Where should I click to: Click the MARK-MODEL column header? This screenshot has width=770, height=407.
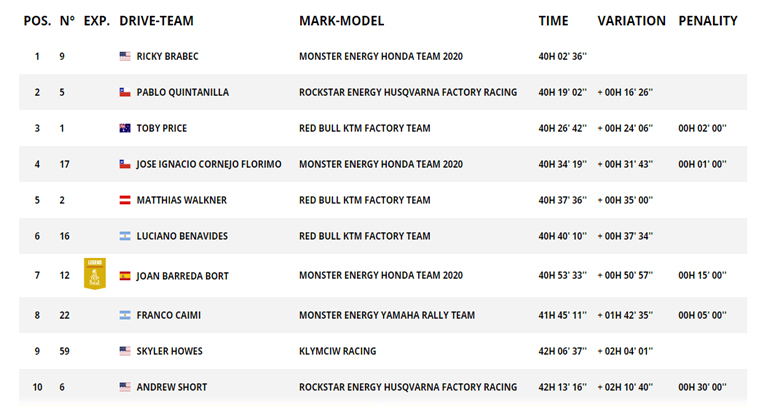tap(341, 21)
